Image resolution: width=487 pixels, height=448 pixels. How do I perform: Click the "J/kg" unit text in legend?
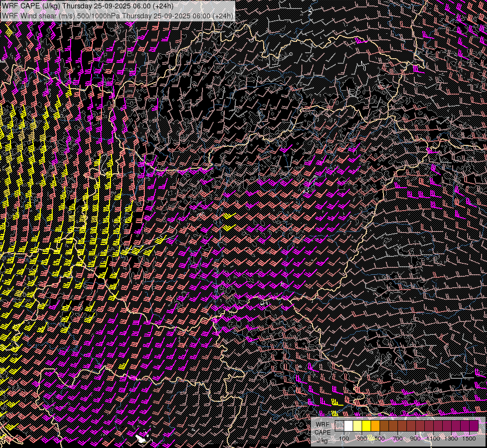click(322, 440)
